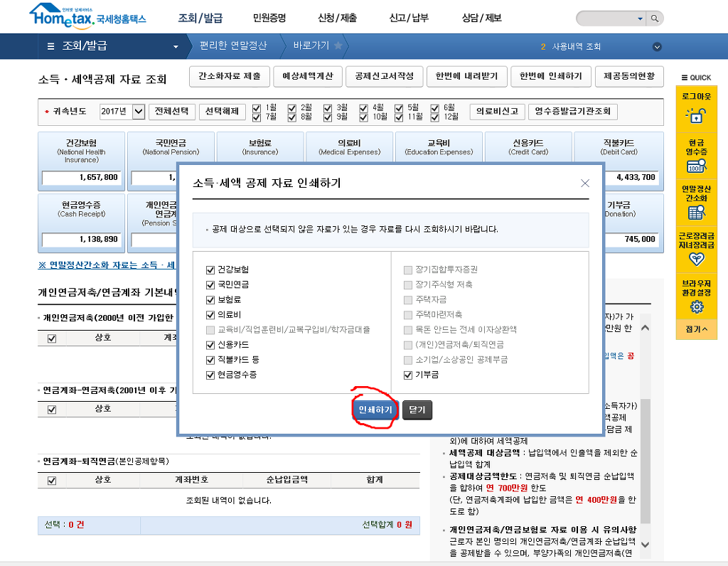Click the 닫기 button in dialog
728x566 pixels.
(417, 410)
